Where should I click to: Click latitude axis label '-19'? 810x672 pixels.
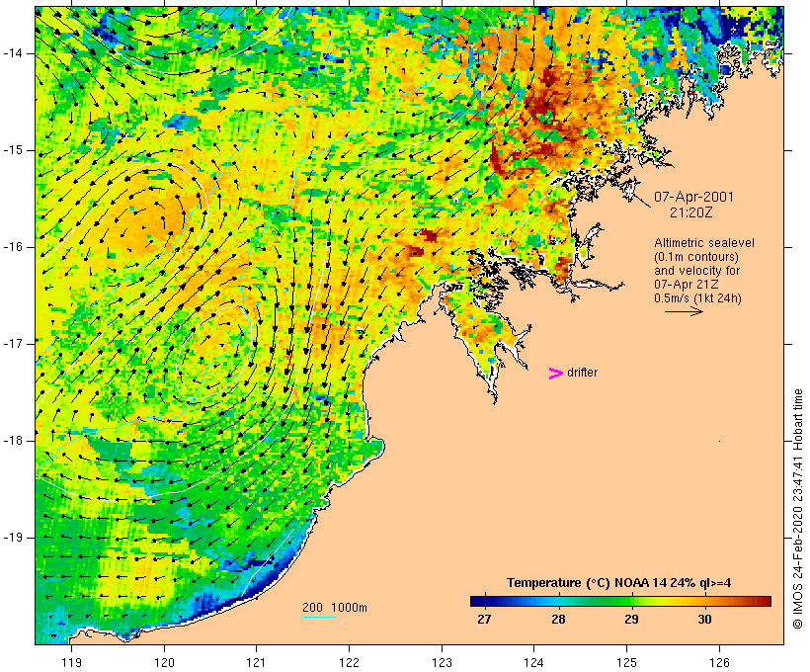[13, 538]
